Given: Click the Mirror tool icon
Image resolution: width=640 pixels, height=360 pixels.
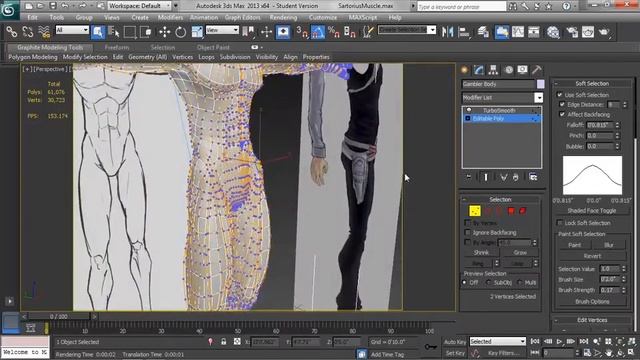Looking at the screenshot, I should click(447, 32).
